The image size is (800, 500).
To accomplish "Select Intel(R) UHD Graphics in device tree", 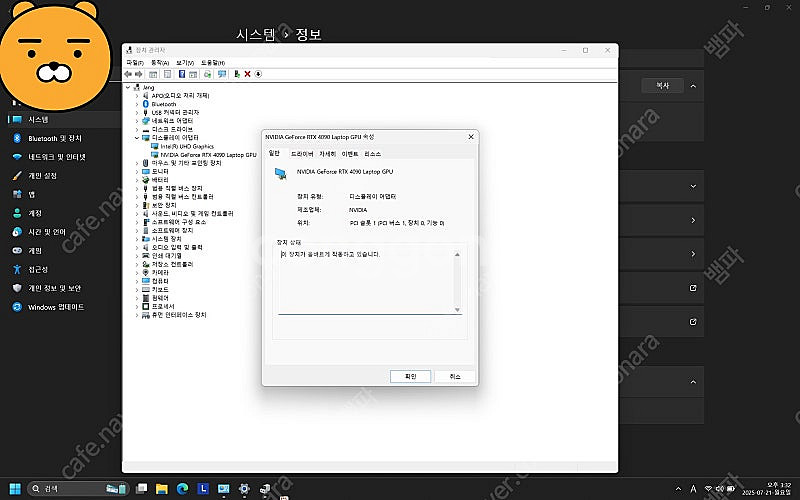I will tap(187, 146).
